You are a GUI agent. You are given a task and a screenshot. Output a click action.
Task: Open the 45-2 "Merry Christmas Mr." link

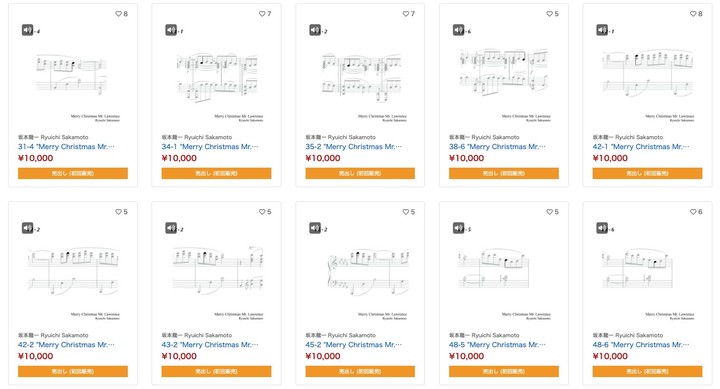click(354, 345)
